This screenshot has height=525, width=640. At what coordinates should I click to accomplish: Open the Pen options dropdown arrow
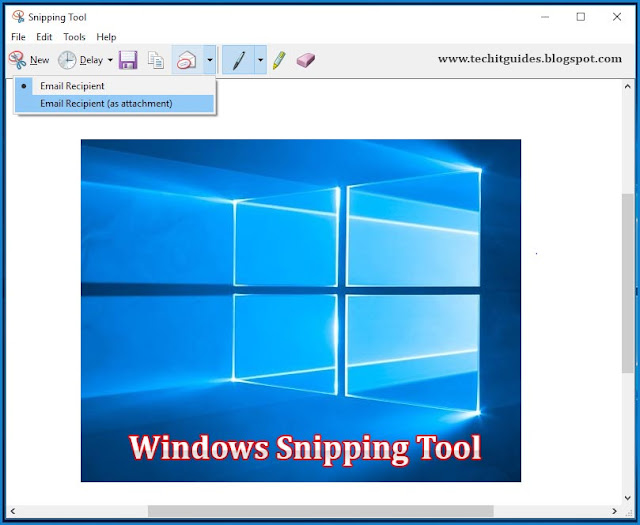260,60
